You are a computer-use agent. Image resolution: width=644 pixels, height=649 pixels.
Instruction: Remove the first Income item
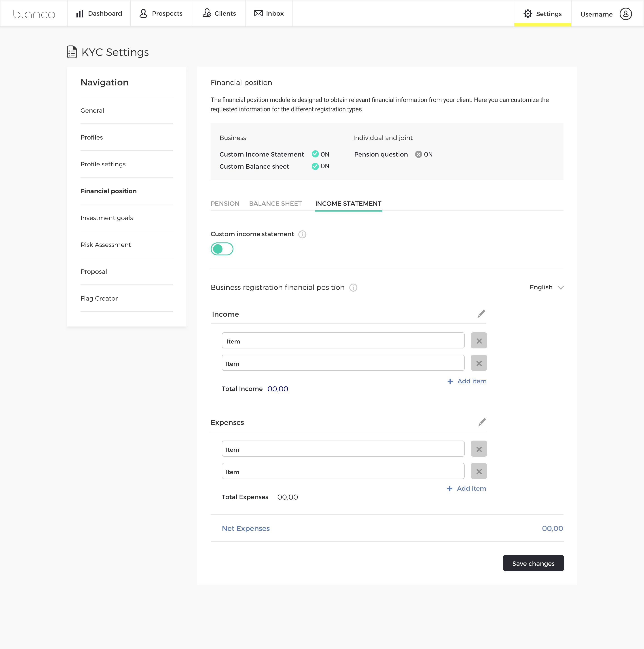[x=478, y=341]
